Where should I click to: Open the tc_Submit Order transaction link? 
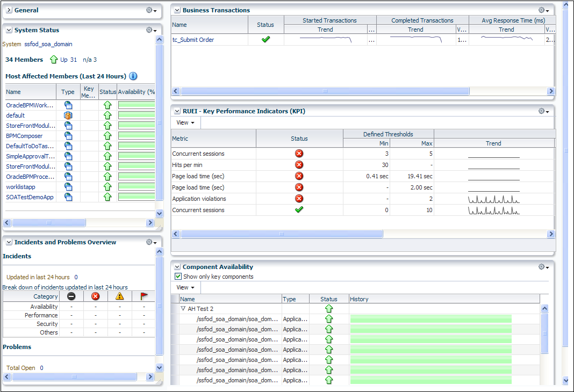193,40
